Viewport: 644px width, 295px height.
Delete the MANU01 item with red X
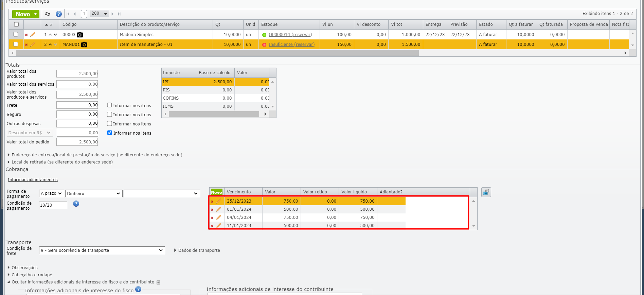26,45
